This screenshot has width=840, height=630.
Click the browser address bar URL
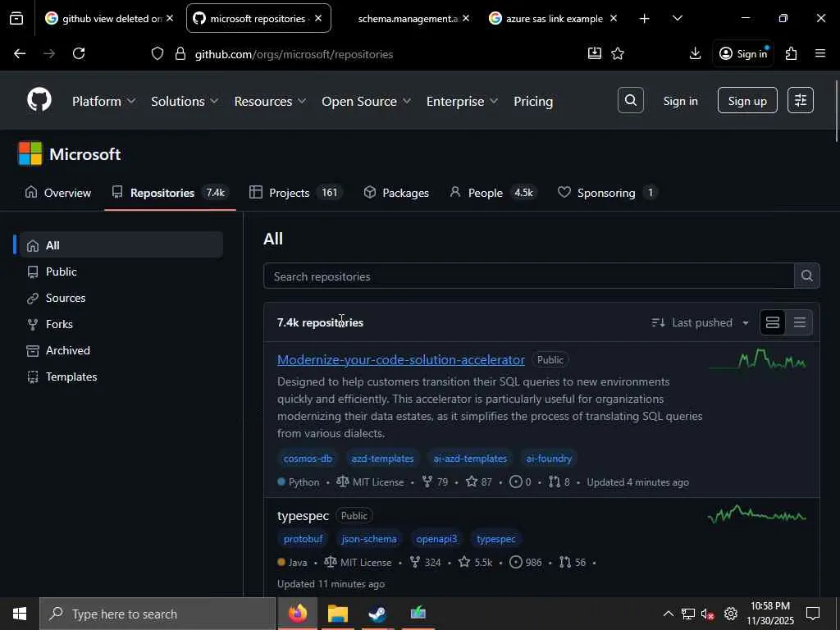coord(294,54)
